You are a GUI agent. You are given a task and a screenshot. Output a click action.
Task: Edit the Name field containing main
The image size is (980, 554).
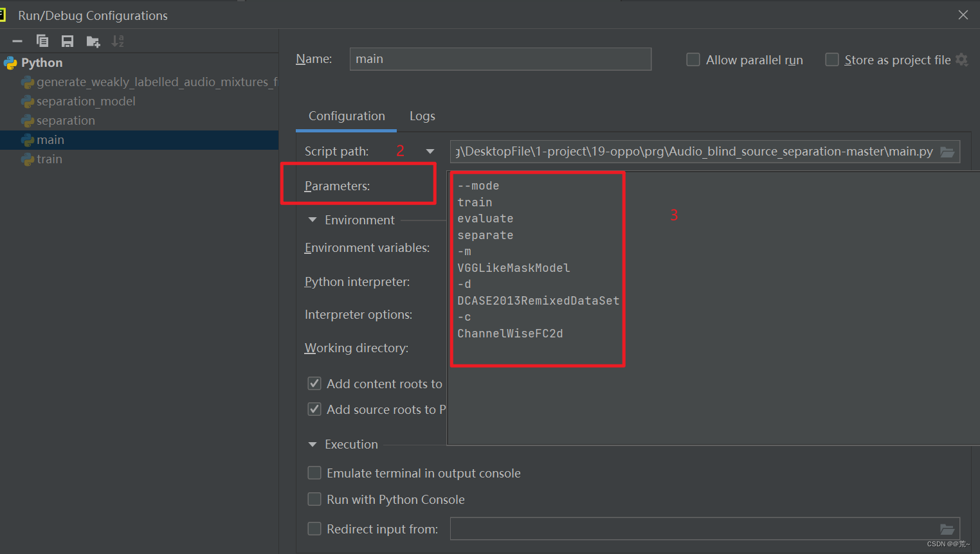pos(500,59)
